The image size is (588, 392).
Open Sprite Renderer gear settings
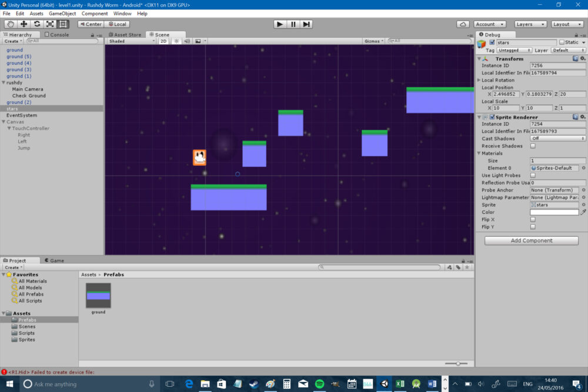coord(583,117)
